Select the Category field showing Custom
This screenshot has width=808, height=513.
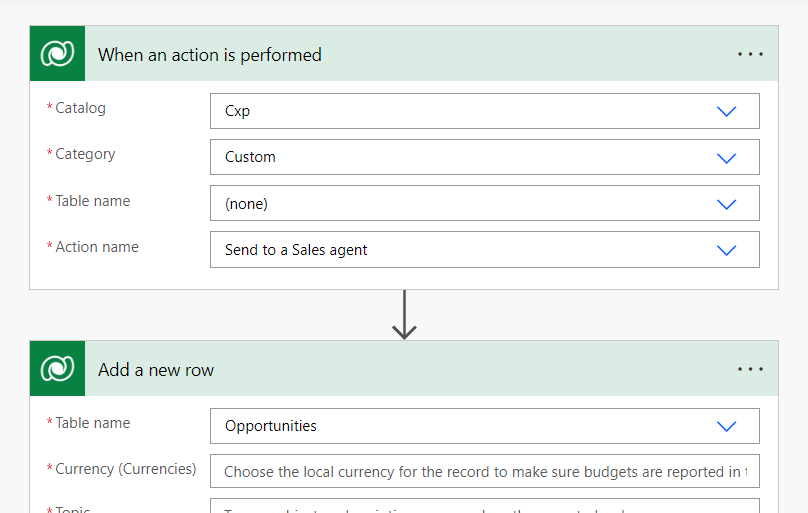coord(460,157)
